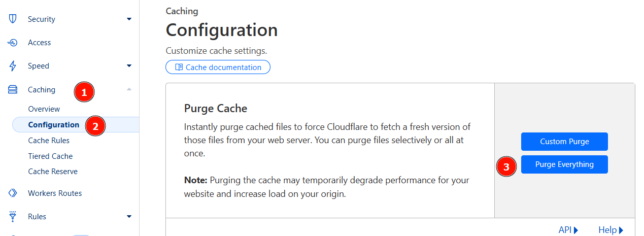
Task: Select Configuration in the Caching submenu
Action: 54,125
